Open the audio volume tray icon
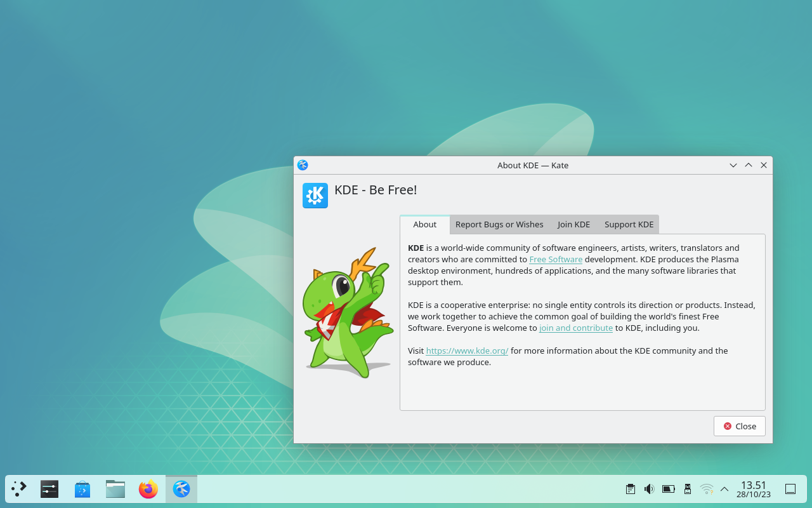The width and height of the screenshot is (812, 508). [x=649, y=489]
